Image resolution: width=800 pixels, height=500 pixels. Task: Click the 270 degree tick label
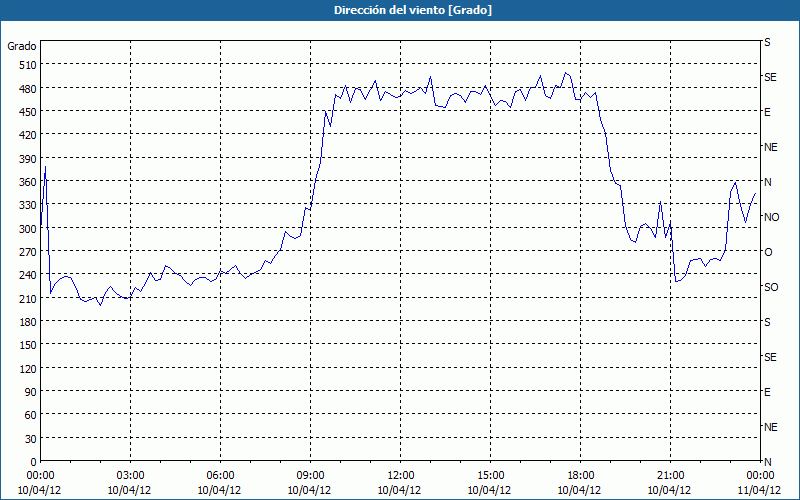coord(28,252)
